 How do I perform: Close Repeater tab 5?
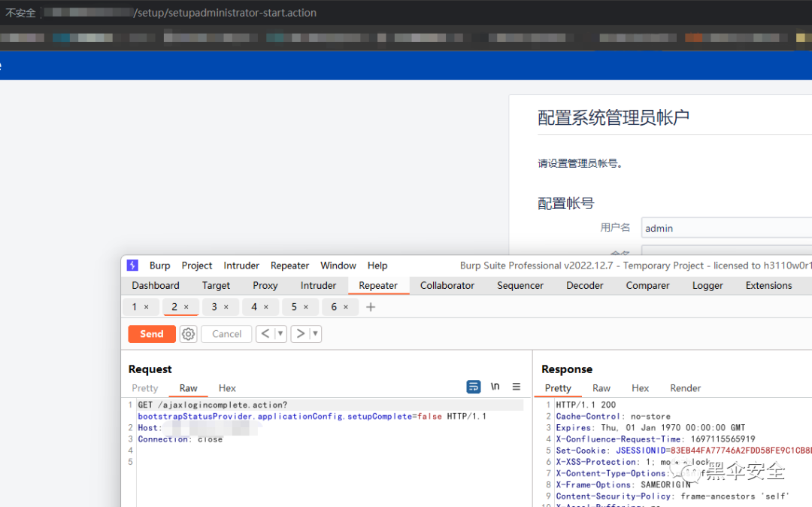click(x=306, y=307)
